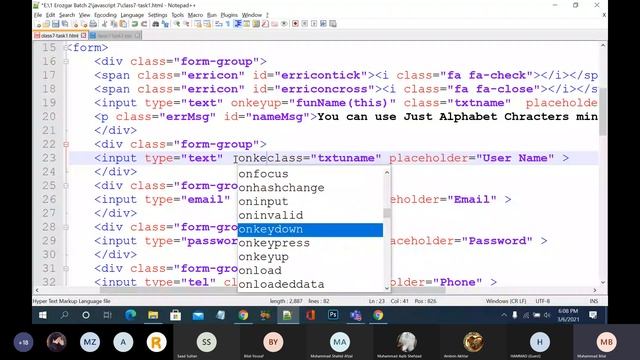Viewport: 640px width, 360px height.
Task: Click the Paste toolbar icon
Action: point(122,24)
